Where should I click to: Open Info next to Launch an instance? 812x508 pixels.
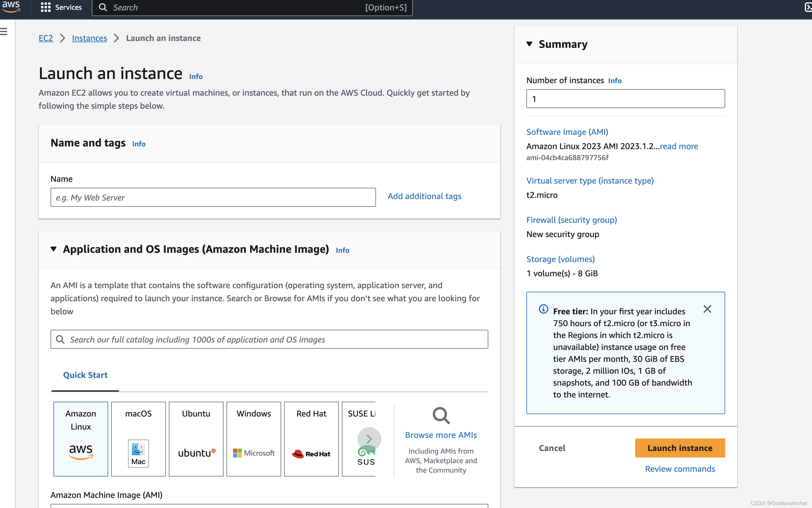pos(196,77)
